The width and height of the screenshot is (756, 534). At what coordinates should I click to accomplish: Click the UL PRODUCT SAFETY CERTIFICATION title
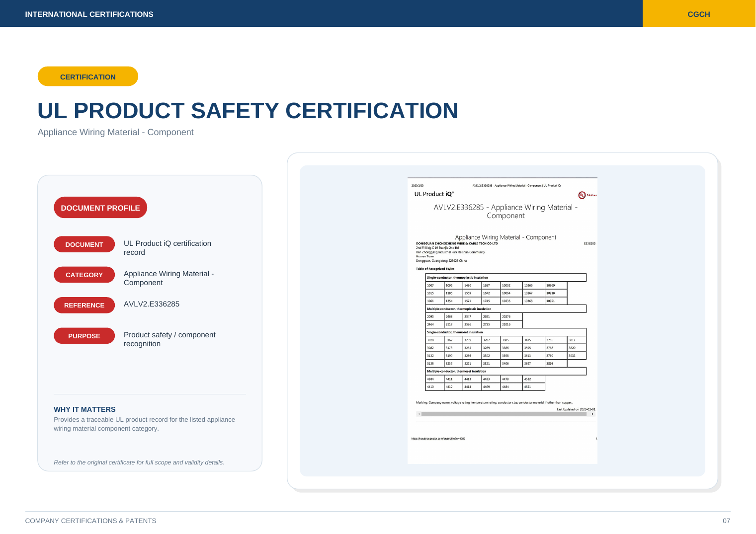tap(248, 111)
